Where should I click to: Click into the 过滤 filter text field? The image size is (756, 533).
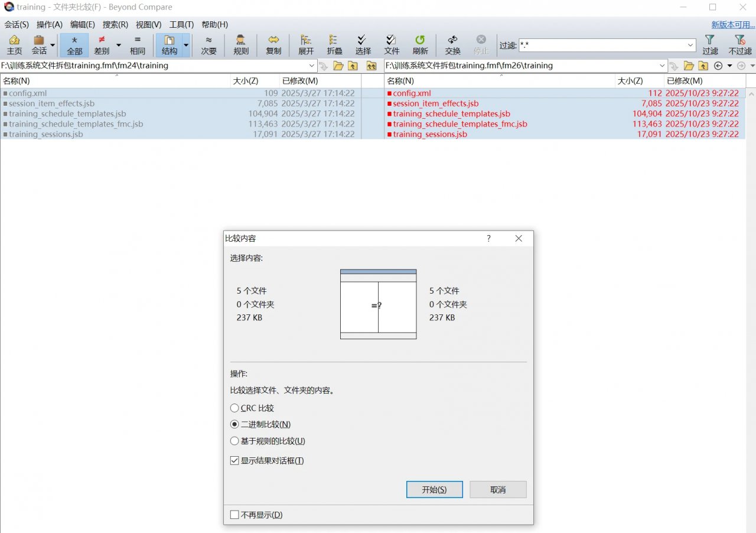602,45
